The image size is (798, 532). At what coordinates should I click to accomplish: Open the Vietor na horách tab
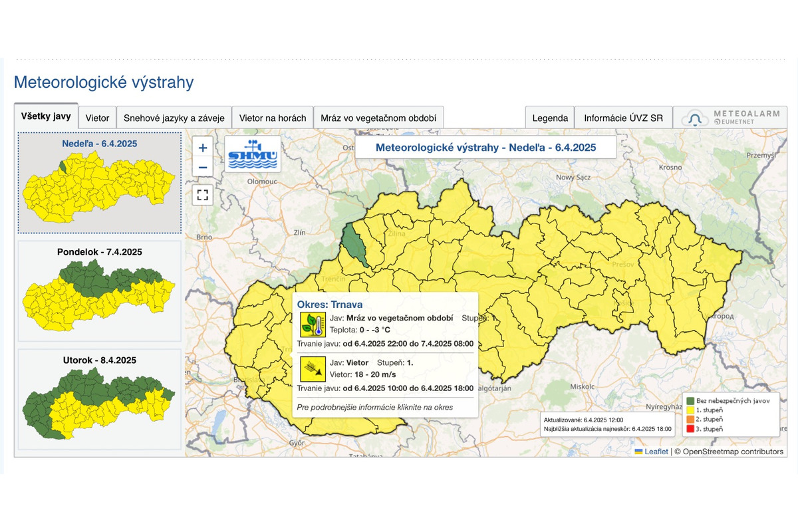[x=273, y=118]
